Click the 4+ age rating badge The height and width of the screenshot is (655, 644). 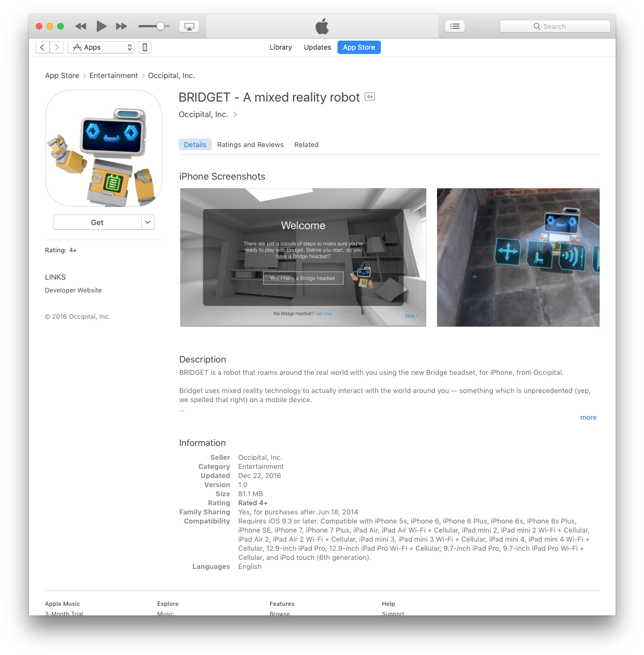370,97
